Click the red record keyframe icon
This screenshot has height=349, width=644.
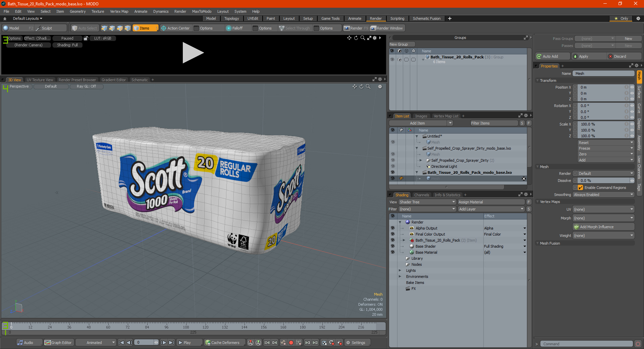tap(291, 343)
